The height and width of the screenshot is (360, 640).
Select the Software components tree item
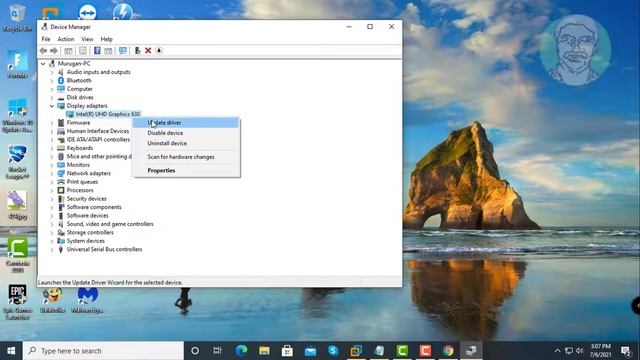(x=94, y=207)
